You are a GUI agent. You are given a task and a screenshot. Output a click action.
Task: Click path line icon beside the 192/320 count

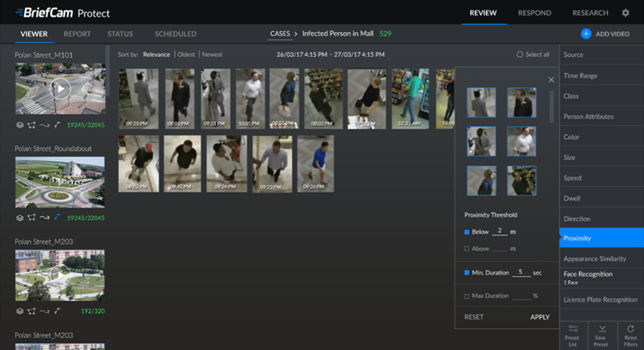tap(45, 311)
